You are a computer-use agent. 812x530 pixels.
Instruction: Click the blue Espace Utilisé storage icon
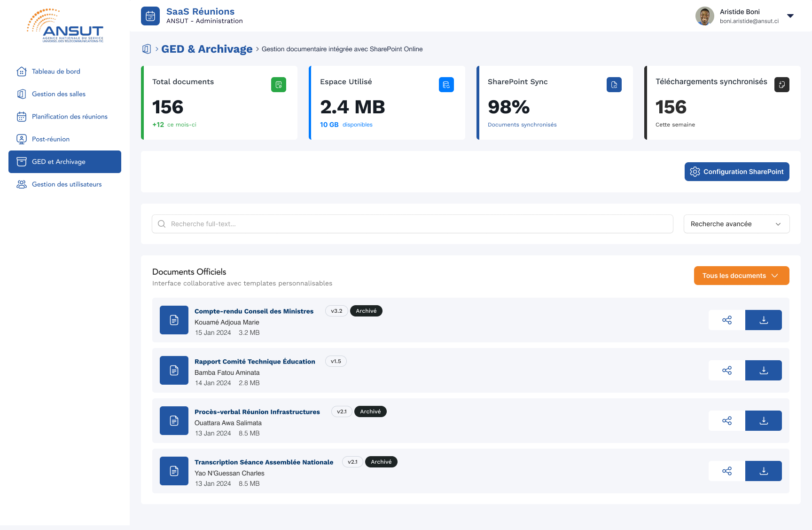coord(446,85)
